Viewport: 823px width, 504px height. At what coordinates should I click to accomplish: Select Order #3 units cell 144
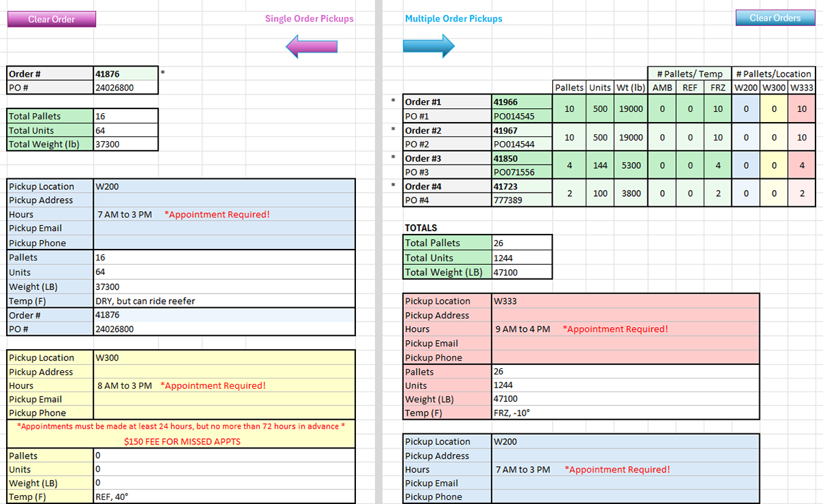tap(600, 165)
